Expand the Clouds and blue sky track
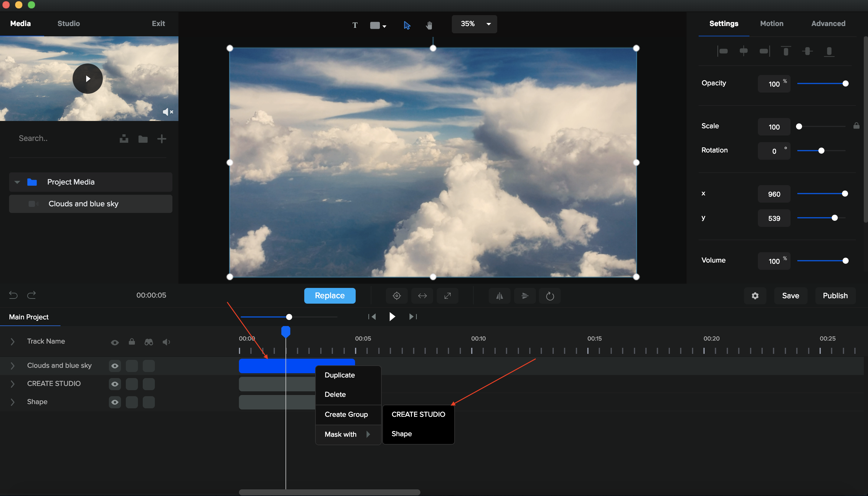Image resolution: width=868 pixels, height=496 pixels. 13,366
